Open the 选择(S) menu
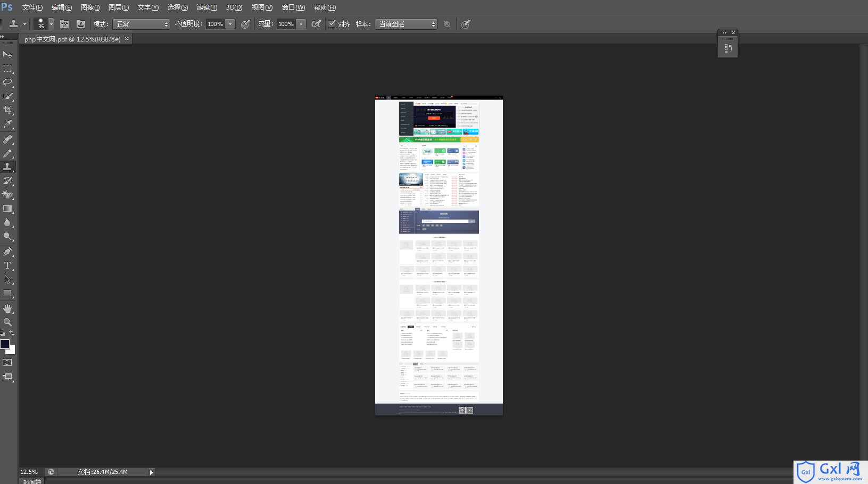Screen dimensions: 868x484 click(178, 7)
